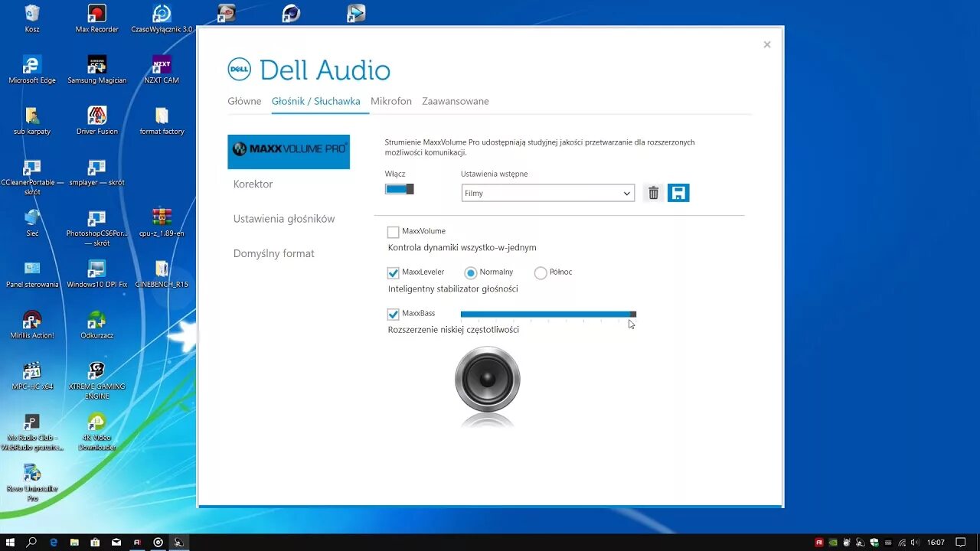980x551 pixels.
Task: Click the tray volume speaker icon
Action: click(915, 543)
